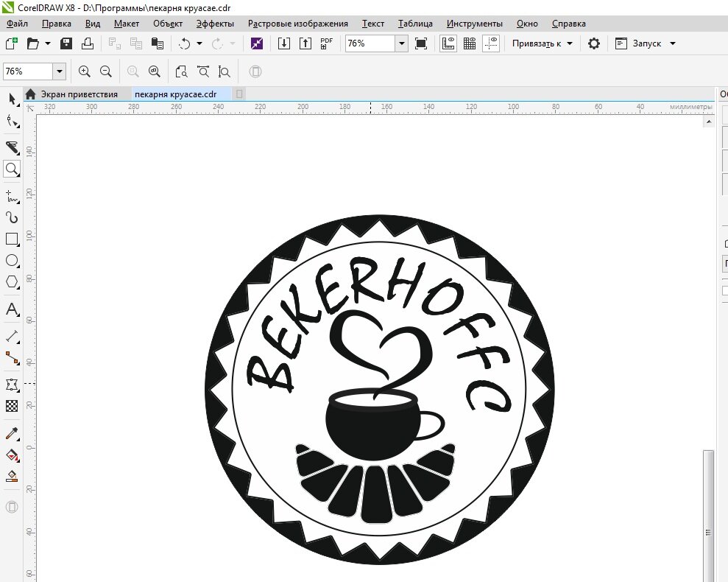Select the Crop tool
Screen dimensions: 728x582
click(12, 147)
